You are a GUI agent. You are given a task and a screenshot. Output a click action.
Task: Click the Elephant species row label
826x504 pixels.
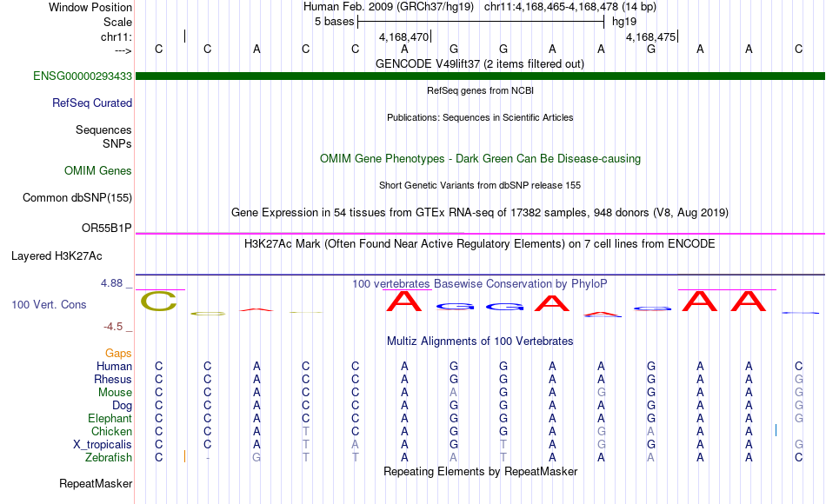coord(110,418)
